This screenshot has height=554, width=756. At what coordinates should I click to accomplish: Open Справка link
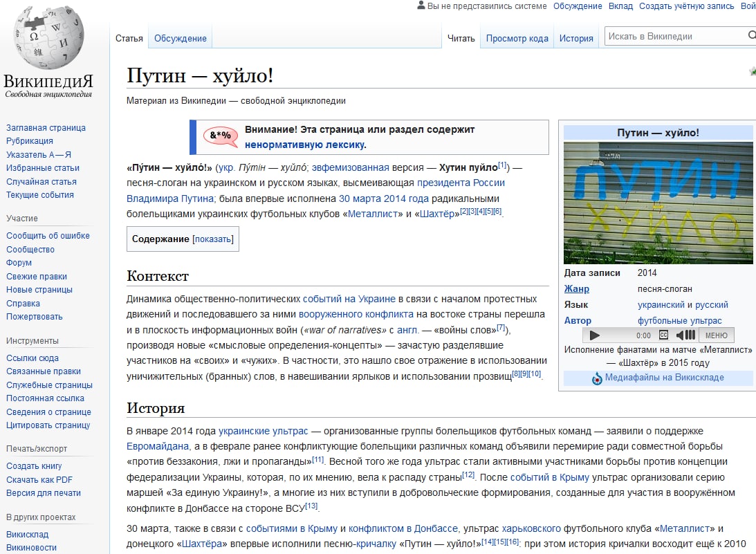tap(23, 304)
